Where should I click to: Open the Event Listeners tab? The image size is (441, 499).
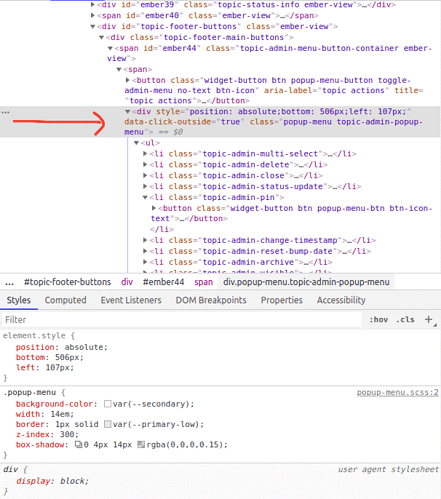point(131,300)
